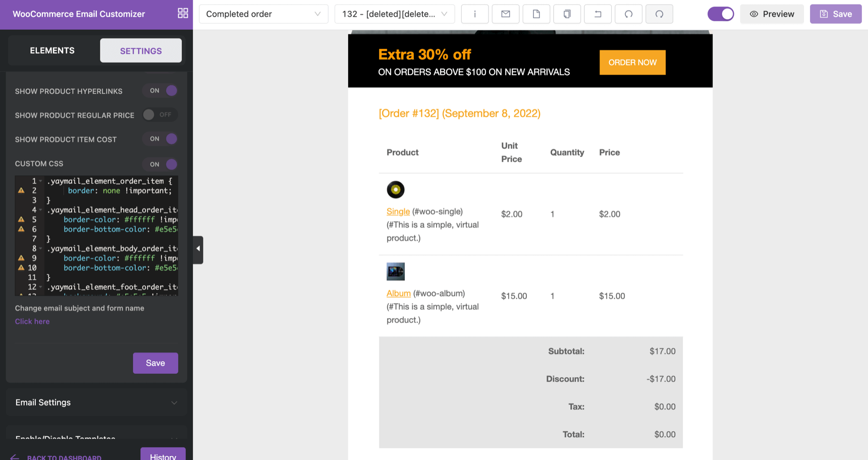
Task: Click the duplicate template icon
Action: click(x=567, y=14)
